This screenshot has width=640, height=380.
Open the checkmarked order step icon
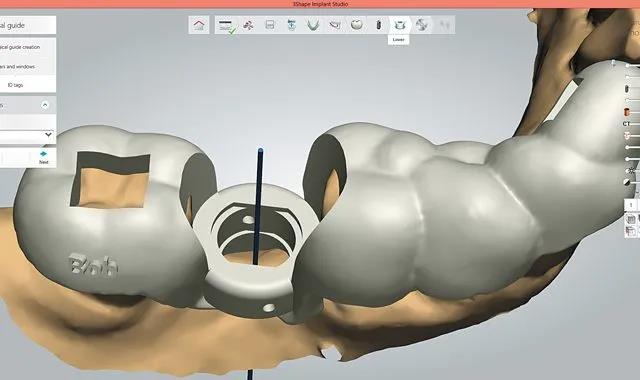coord(226,26)
